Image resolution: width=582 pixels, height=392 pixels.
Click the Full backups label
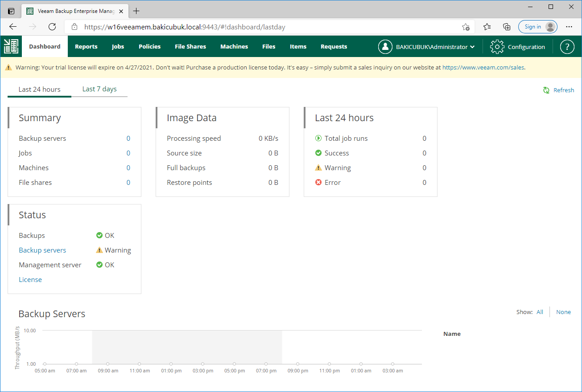[186, 167]
